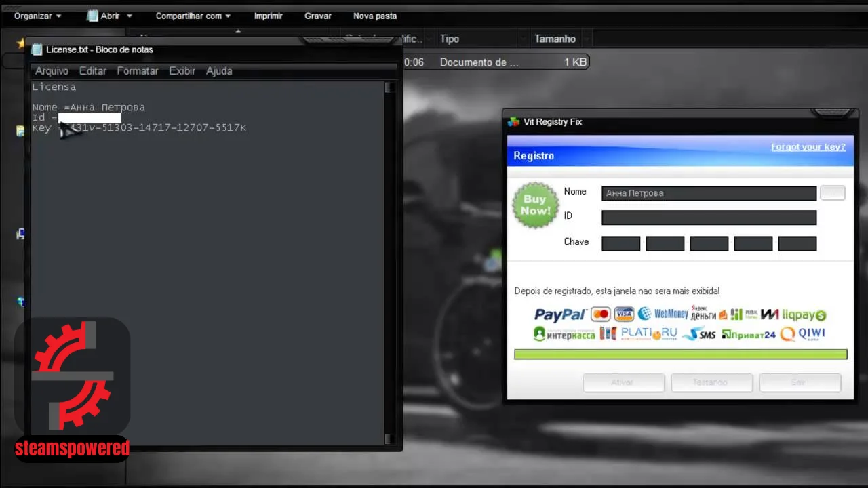The height and width of the screenshot is (488, 868).
Task: Click the Nome field containing Анна Петрова
Action: [709, 193]
